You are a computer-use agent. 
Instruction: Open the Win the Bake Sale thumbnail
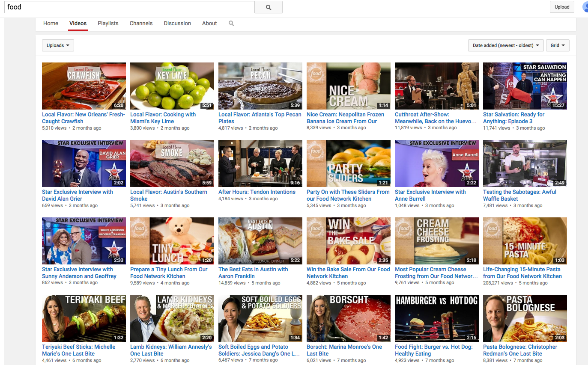(349, 241)
